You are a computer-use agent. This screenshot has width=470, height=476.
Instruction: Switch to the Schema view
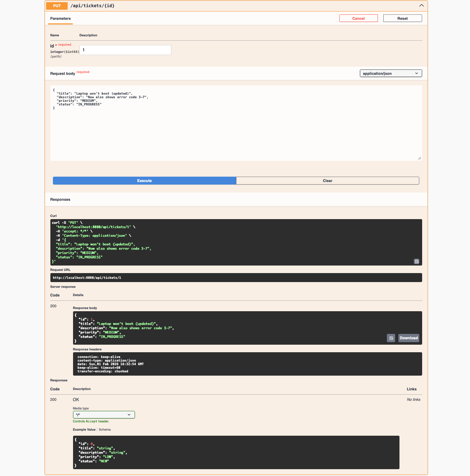pos(104,429)
